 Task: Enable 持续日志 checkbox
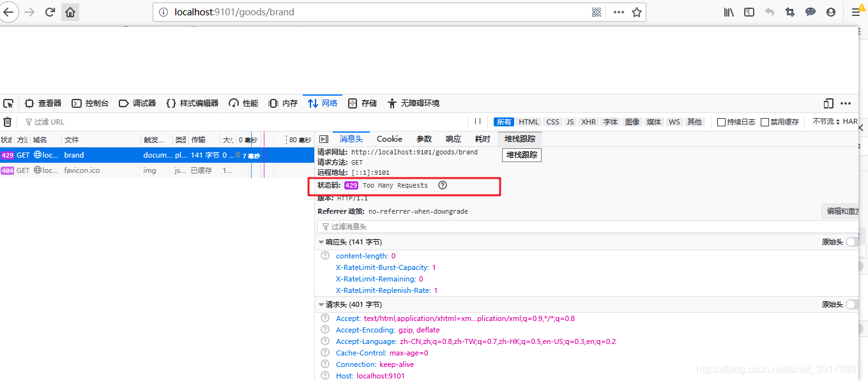tap(721, 122)
